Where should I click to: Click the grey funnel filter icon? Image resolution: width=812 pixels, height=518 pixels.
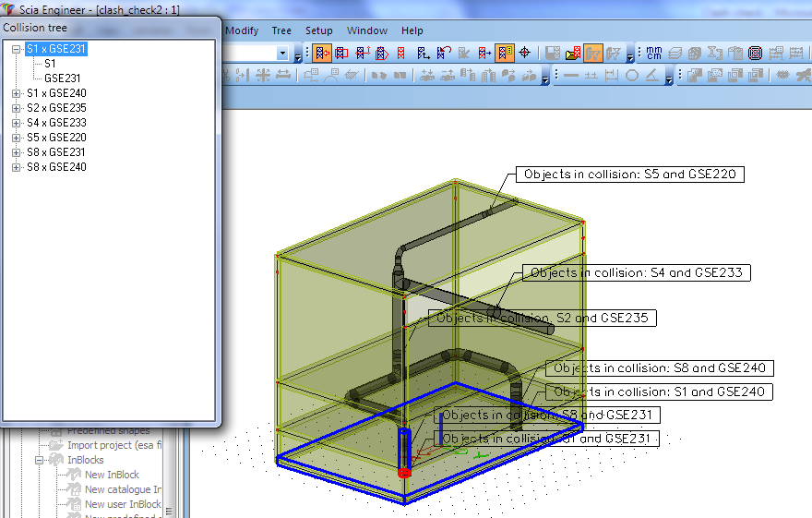tap(613, 53)
